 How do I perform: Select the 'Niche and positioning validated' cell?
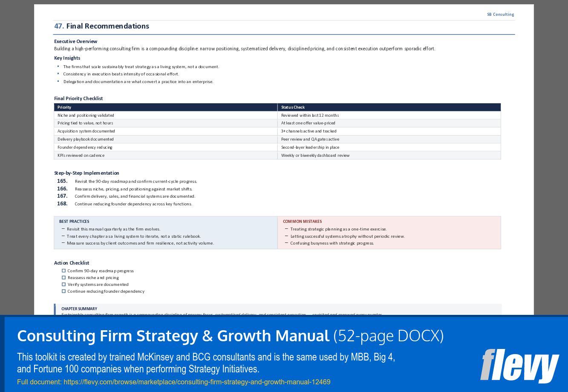click(166, 115)
